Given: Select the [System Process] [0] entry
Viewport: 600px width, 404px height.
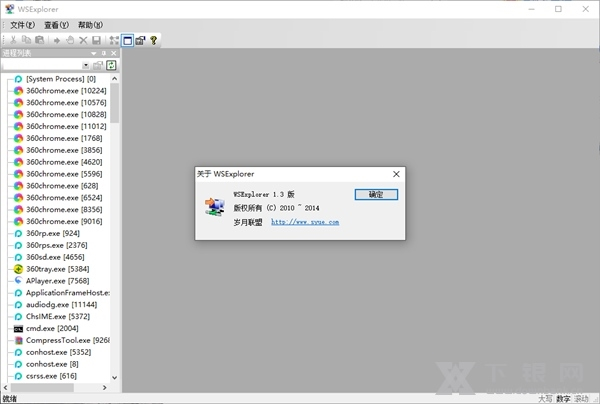Looking at the screenshot, I should tap(61, 79).
